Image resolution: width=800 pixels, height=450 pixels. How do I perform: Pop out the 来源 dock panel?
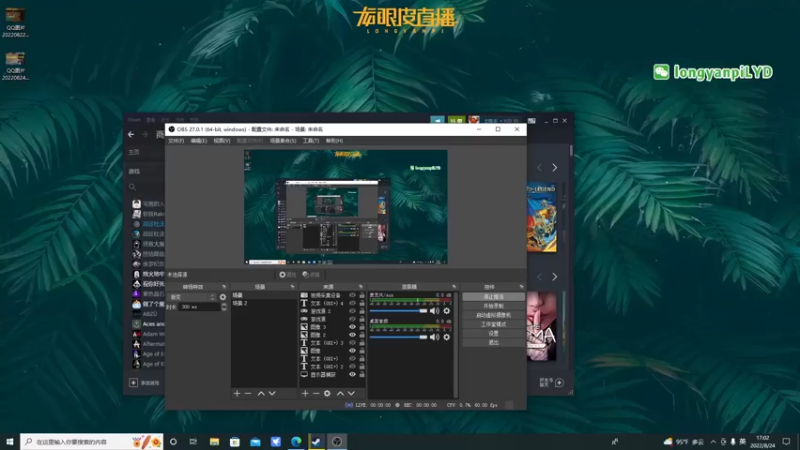coord(361,287)
